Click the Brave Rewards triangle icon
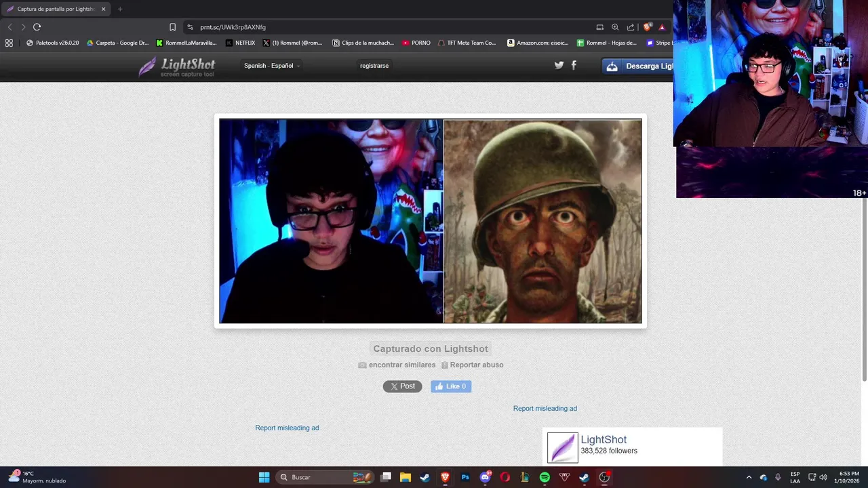868x488 pixels. pos(662,27)
